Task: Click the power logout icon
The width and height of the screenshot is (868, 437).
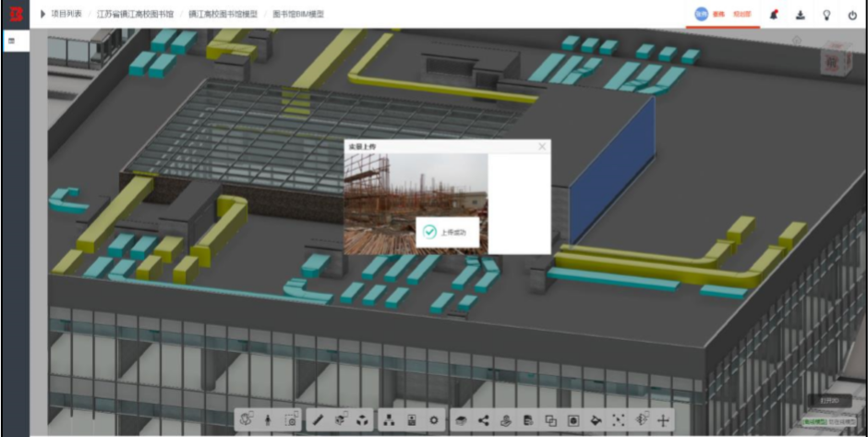Action: pos(852,15)
